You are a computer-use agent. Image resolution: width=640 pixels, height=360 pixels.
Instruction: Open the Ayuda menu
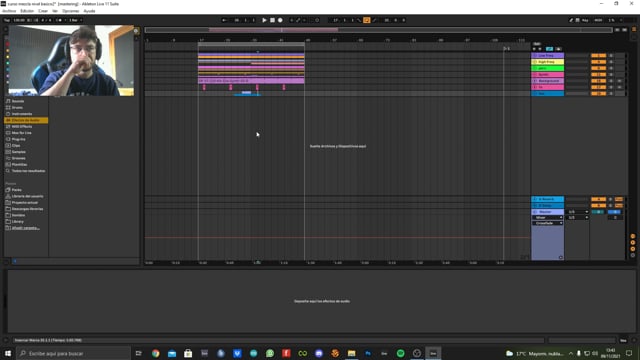(89, 11)
